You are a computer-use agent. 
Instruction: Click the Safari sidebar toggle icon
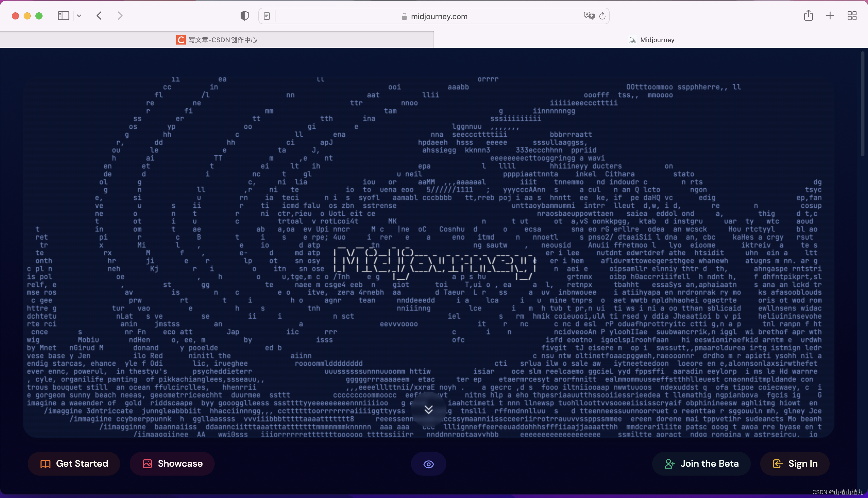[x=63, y=16]
